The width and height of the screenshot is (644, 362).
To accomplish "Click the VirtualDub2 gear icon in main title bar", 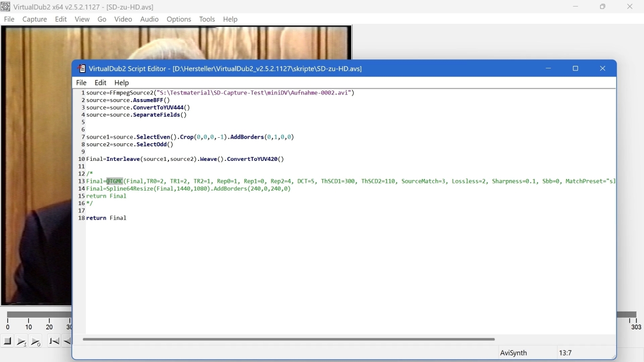I will [x=6, y=7].
